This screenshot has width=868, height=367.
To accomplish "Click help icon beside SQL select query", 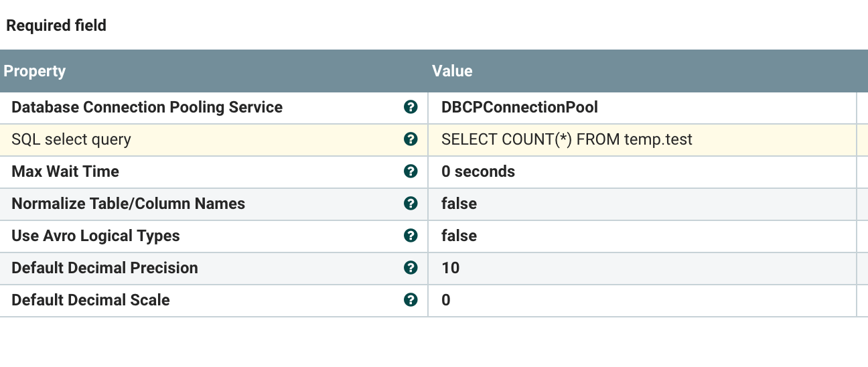I will [411, 139].
